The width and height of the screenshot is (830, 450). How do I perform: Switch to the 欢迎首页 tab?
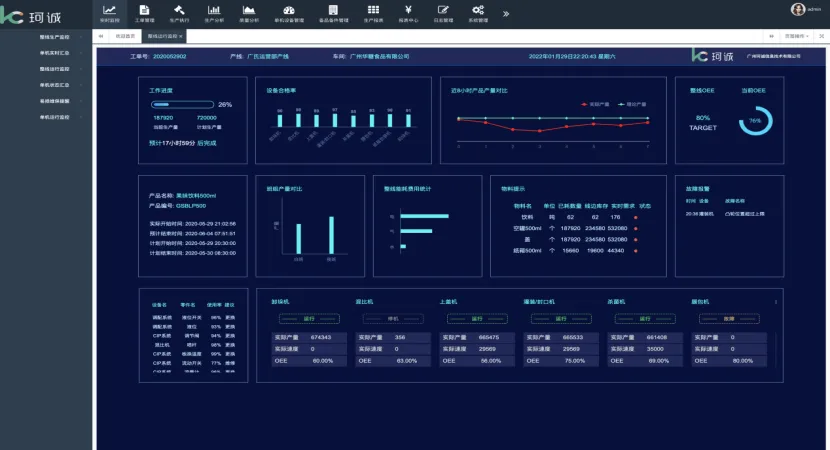(124, 36)
